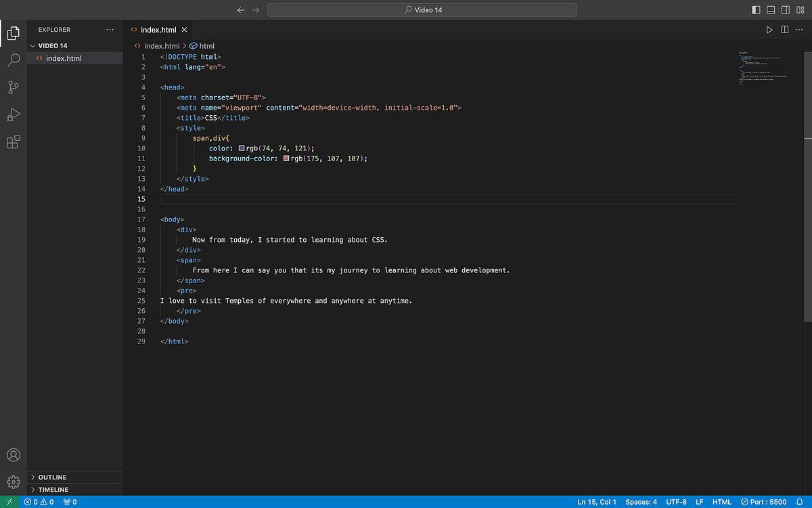This screenshot has width=812, height=508.
Task: Click the <body> opening tag
Action: [173, 219]
